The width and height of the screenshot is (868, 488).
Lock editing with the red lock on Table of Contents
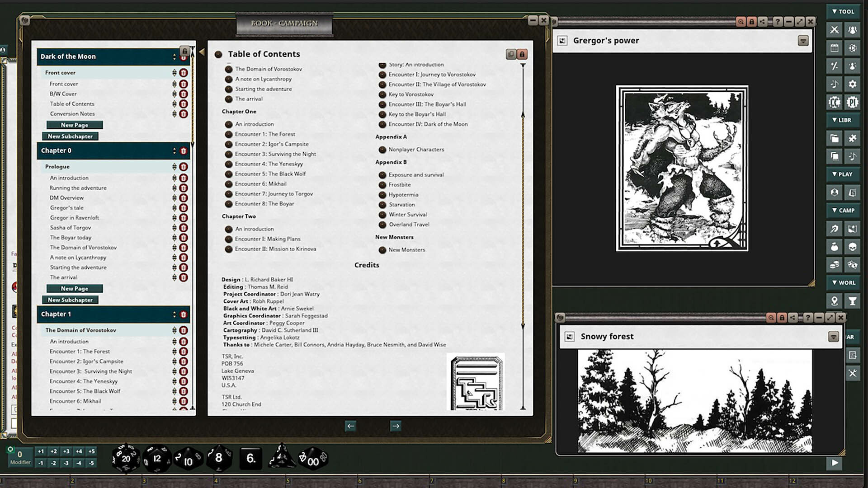pyautogui.click(x=522, y=54)
